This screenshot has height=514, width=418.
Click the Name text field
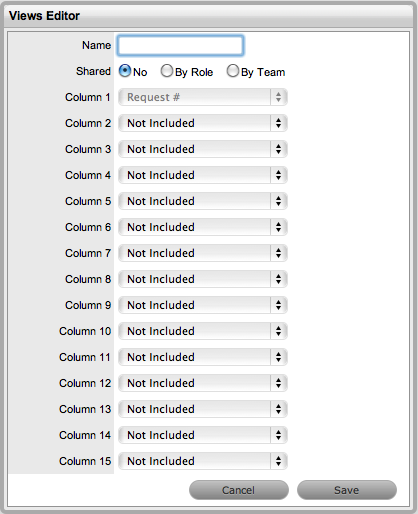click(x=180, y=45)
